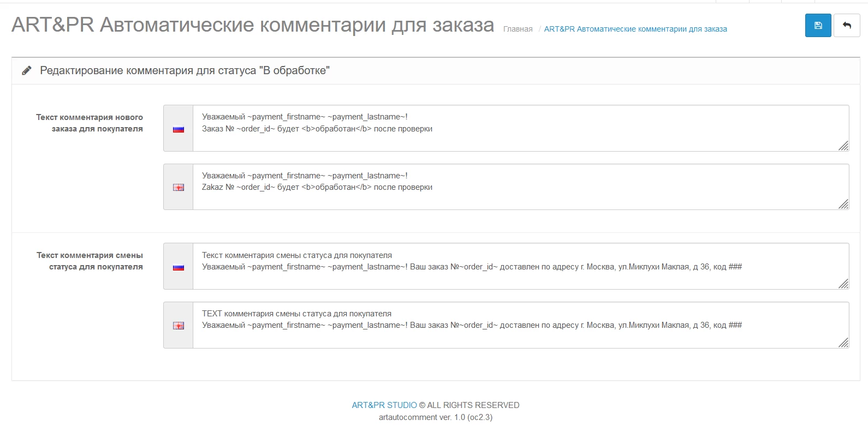Click footer text '© ALL RIGHTS RESERVED'

click(469, 405)
